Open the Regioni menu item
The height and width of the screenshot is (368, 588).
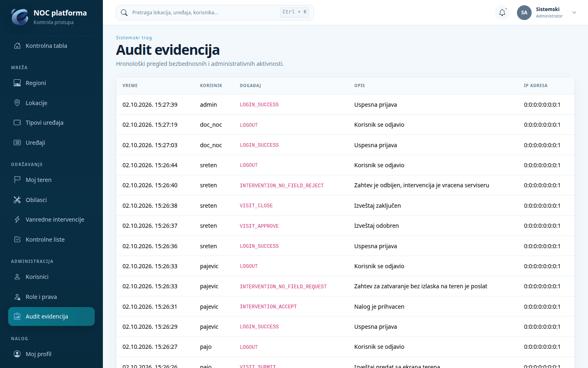51,83
